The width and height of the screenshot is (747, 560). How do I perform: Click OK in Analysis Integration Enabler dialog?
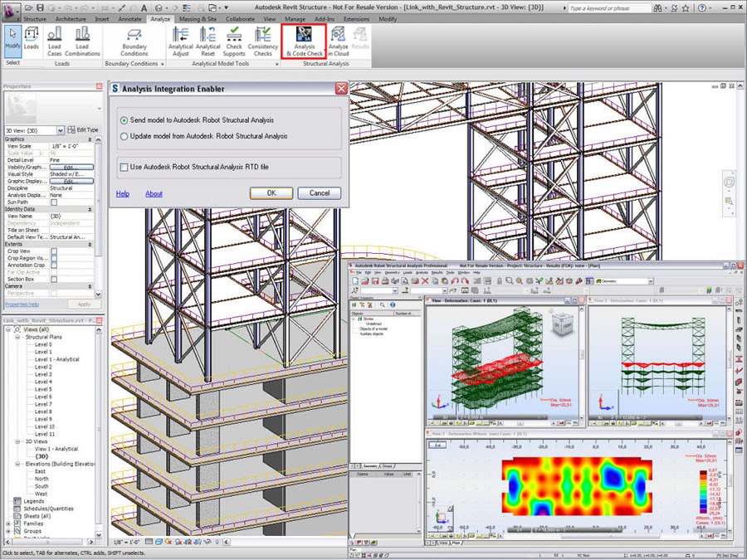(x=271, y=192)
